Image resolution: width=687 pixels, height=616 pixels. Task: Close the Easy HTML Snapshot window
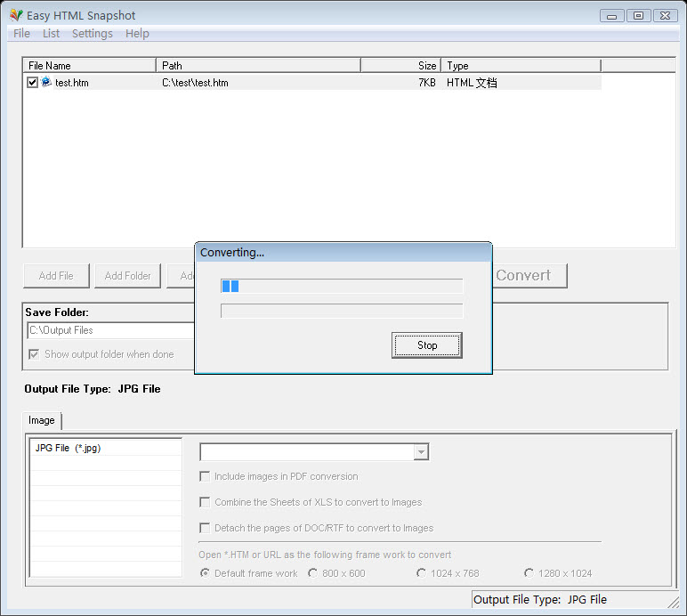coord(665,16)
